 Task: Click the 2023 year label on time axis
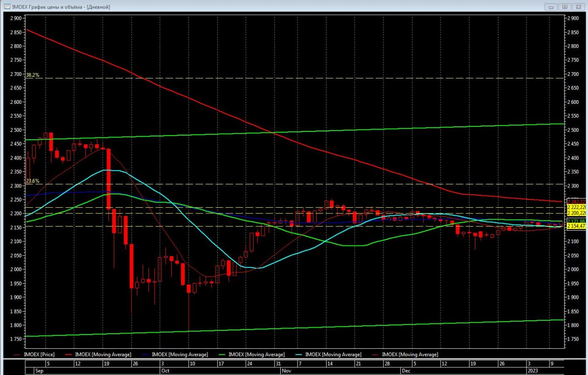pos(532,370)
